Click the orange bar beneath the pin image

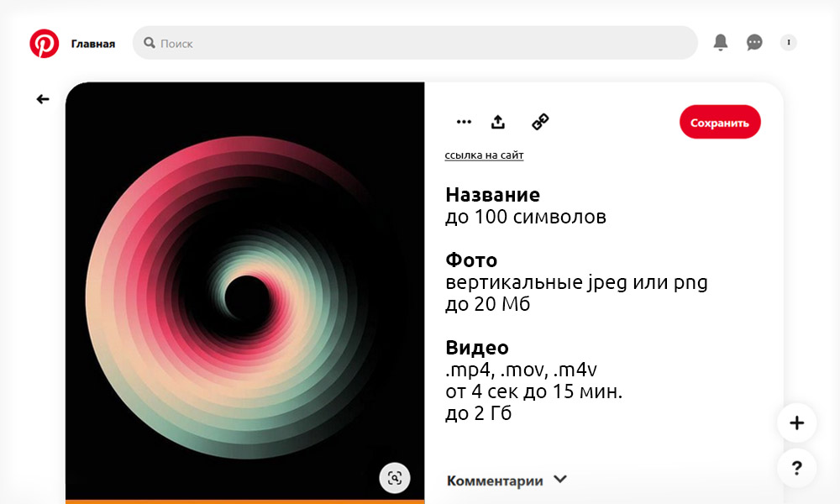point(244,501)
